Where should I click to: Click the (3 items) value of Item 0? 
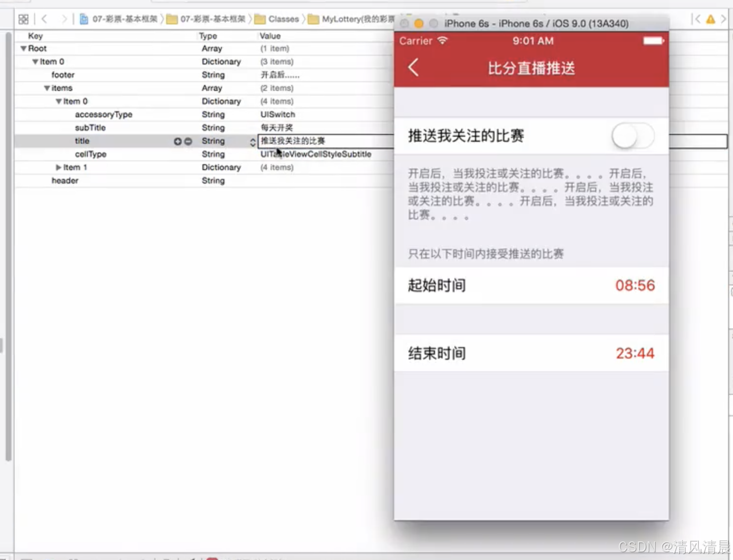click(x=277, y=62)
